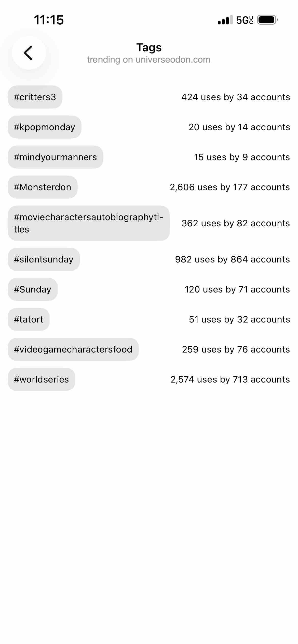Select the #mindyourmanners tag
Viewport: 298px width, 644px height.
coord(55,157)
